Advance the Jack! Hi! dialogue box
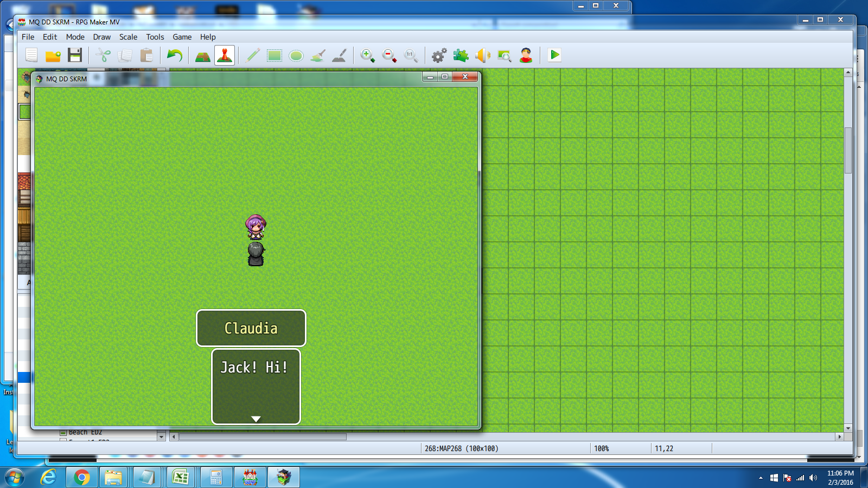 click(256, 386)
